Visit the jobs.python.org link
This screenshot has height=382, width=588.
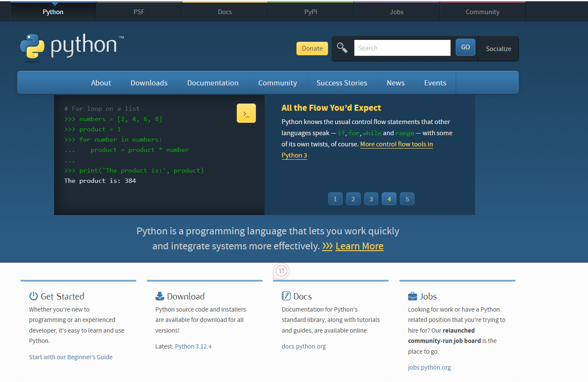pos(430,367)
